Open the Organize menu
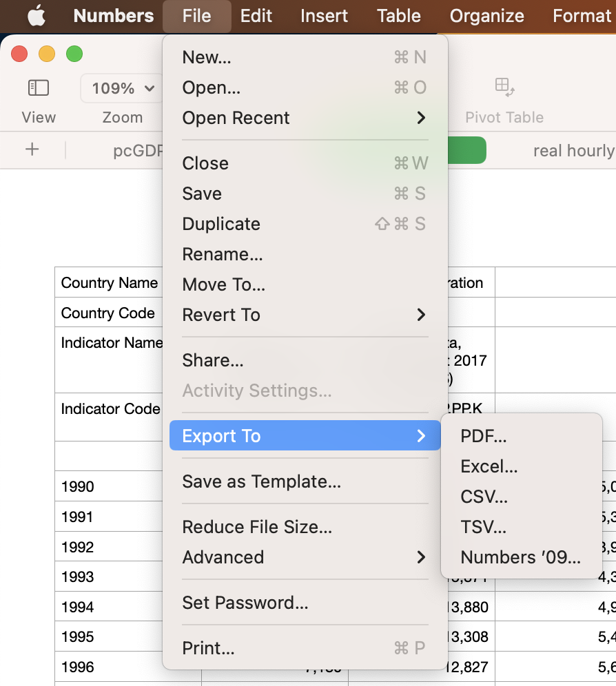 pos(486,15)
